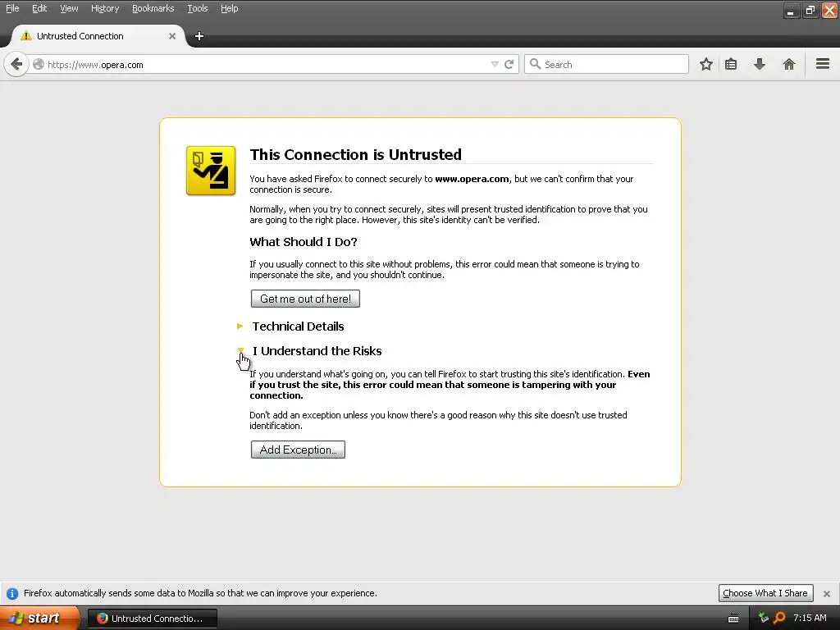The image size is (840, 630).
Task: Go back with the back arrow button
Action: [16, 64]
